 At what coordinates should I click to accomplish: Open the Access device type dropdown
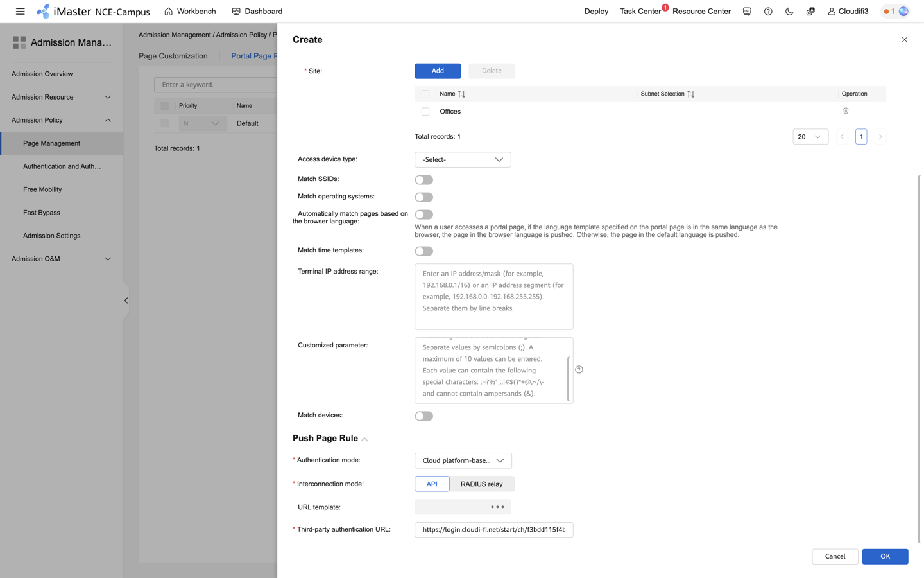tap(463, 159)
